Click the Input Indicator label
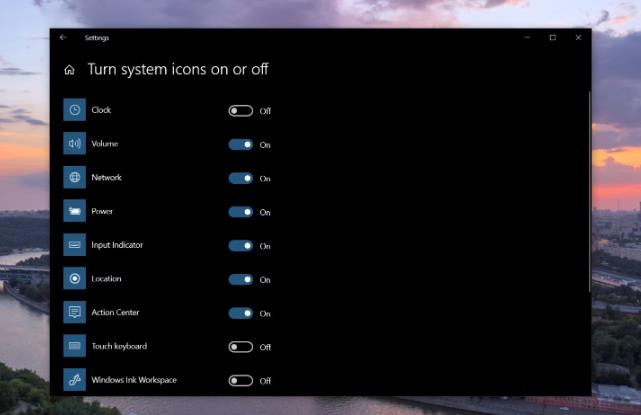Viewport: 641px width, 415px height. pyautogui.click(x=117, y=245)
